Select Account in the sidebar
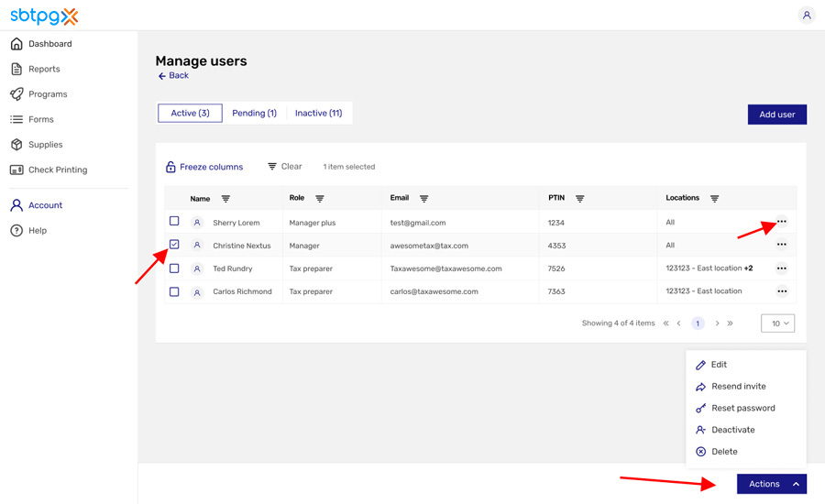Image resolution: width=825 pixels, height=504 pixels. pos(37,205)
